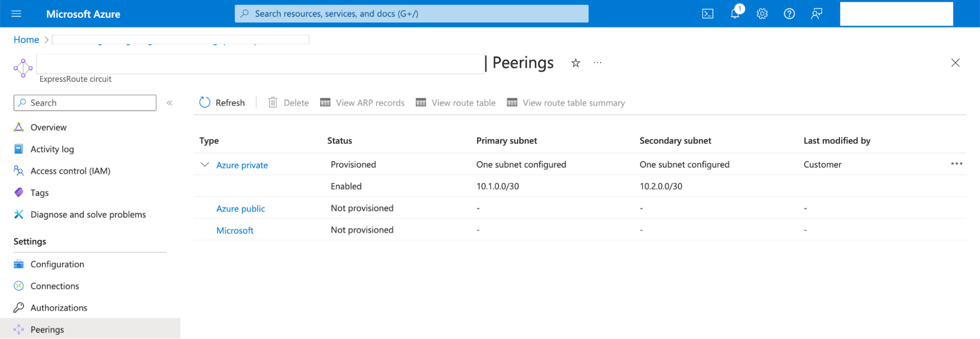Click the Customer last modified cell
980x339 pixels.
[x=823, y=165]
